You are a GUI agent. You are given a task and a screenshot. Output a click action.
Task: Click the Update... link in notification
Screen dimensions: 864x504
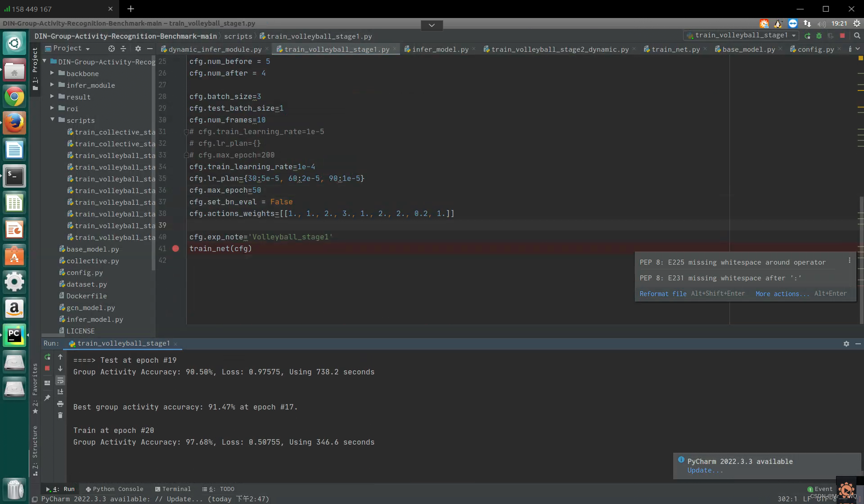pyautogui.click(x=705, y=470)
